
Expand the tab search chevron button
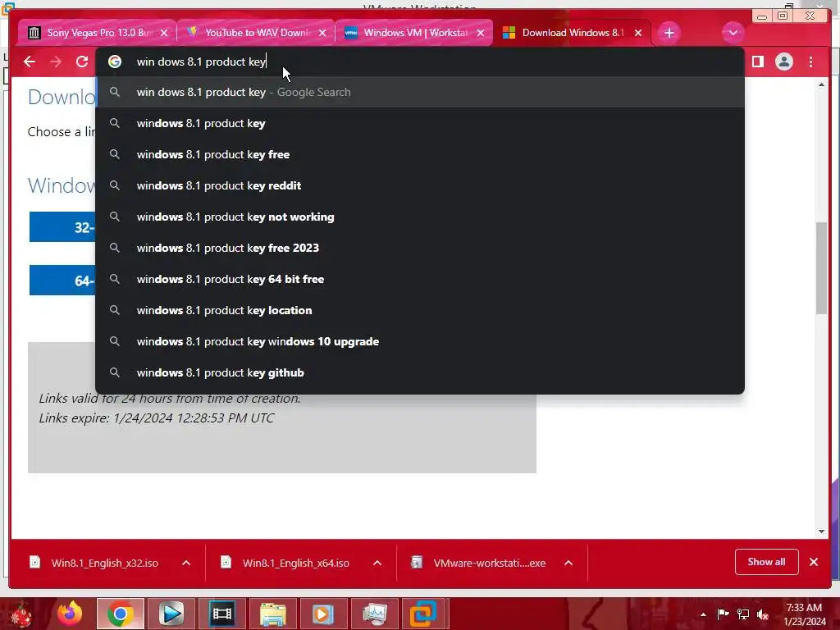pyautogui.click(x=733, y=33)
